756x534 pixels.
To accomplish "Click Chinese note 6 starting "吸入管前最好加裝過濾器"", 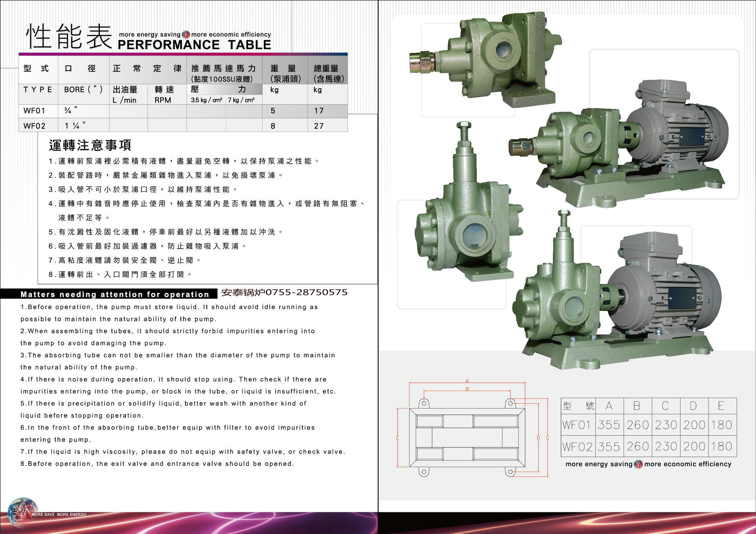I will (148, 246).
